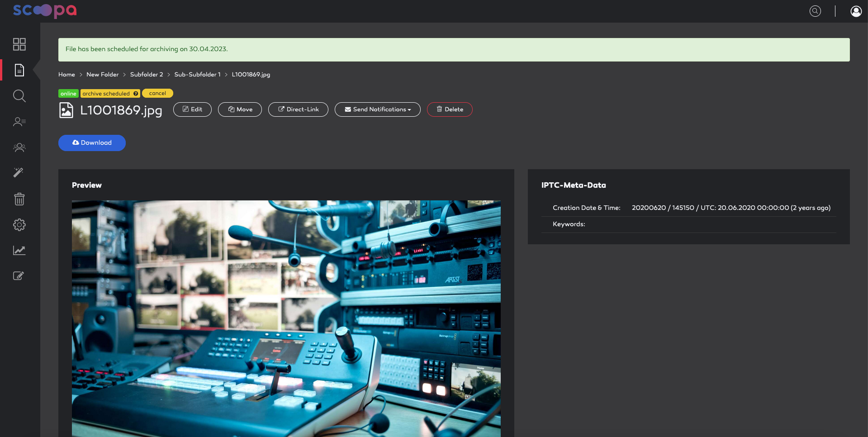Click the archive scheduled help question mark

136,94
